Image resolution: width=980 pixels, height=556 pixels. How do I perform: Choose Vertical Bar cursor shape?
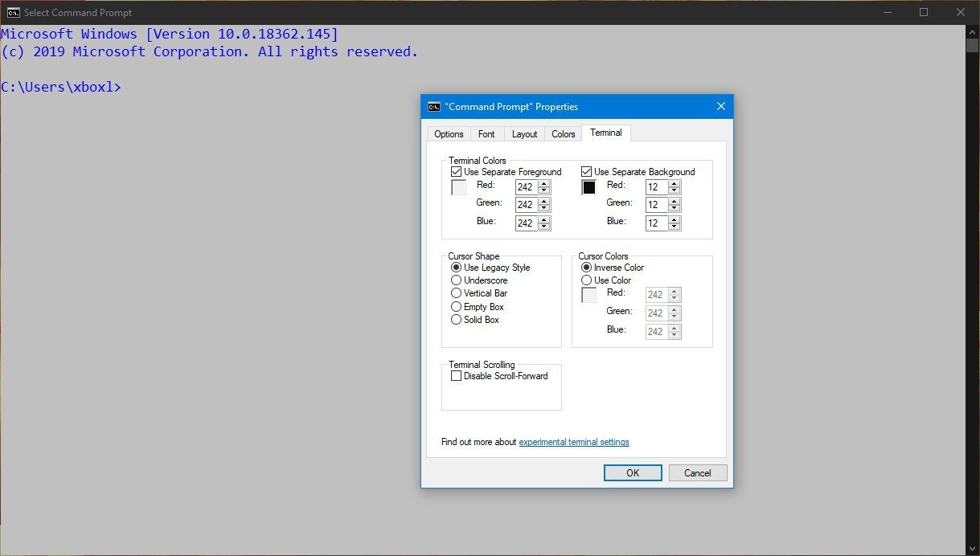click(x=457, y=293)
